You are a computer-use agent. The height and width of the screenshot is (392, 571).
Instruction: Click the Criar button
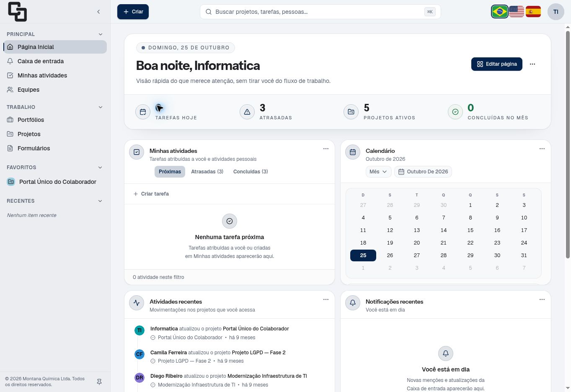(x=133, y=12)
